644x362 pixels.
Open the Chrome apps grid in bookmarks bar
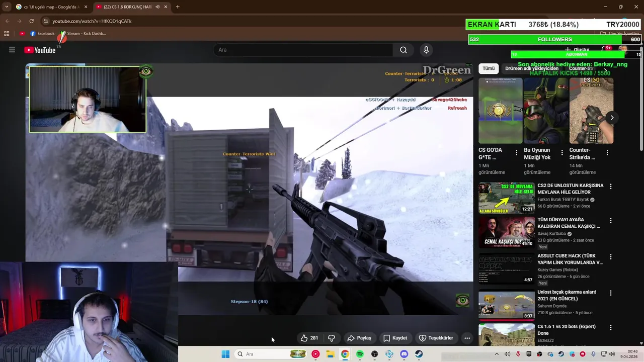pyautogui.click(x=7, y=34)
